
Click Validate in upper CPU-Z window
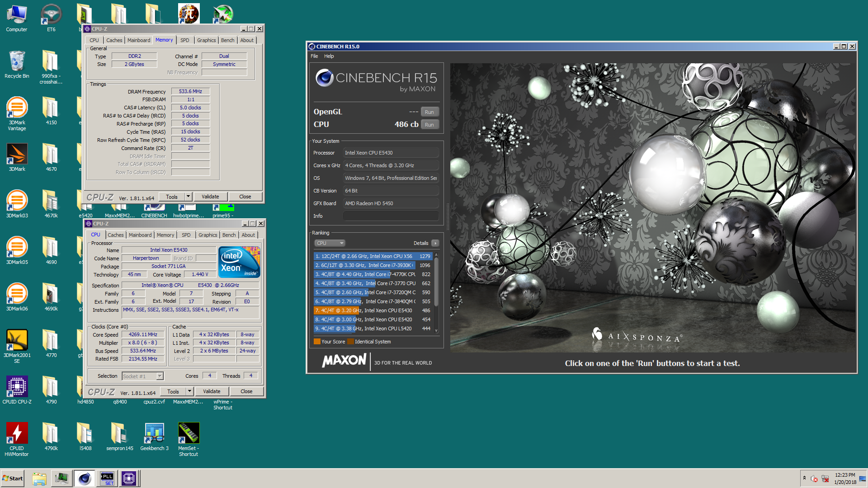click(210, 197)
